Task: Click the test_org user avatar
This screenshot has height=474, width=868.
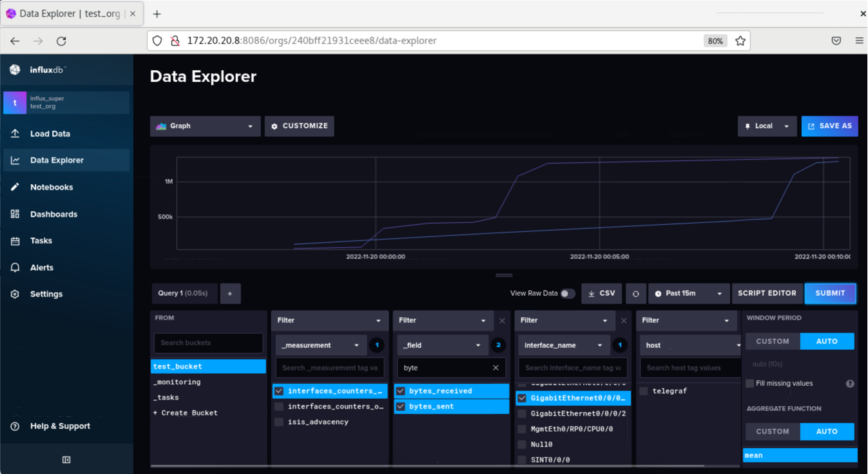Action: pyautogui.click(x=15, y=102)
